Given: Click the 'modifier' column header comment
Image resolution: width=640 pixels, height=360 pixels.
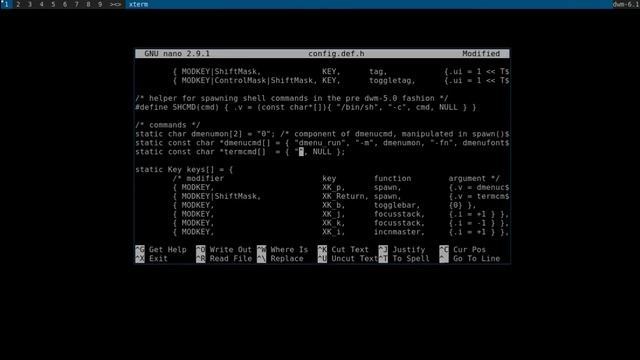Looking at the screenshot, I should 205,178.
